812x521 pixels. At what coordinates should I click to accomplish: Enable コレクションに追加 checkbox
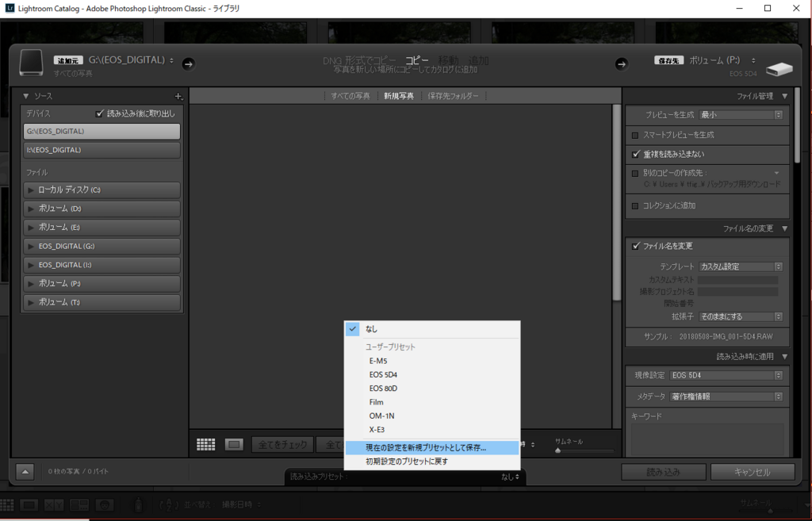tap(635, 206)
